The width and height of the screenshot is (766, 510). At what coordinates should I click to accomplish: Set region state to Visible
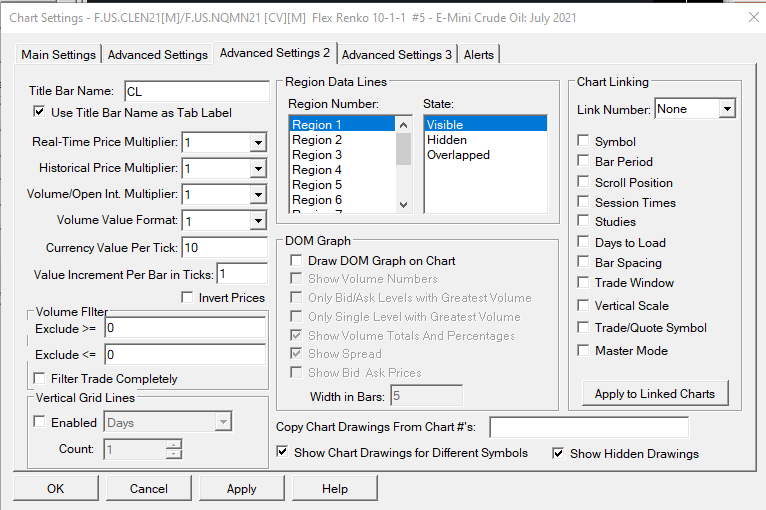point(486,124)
